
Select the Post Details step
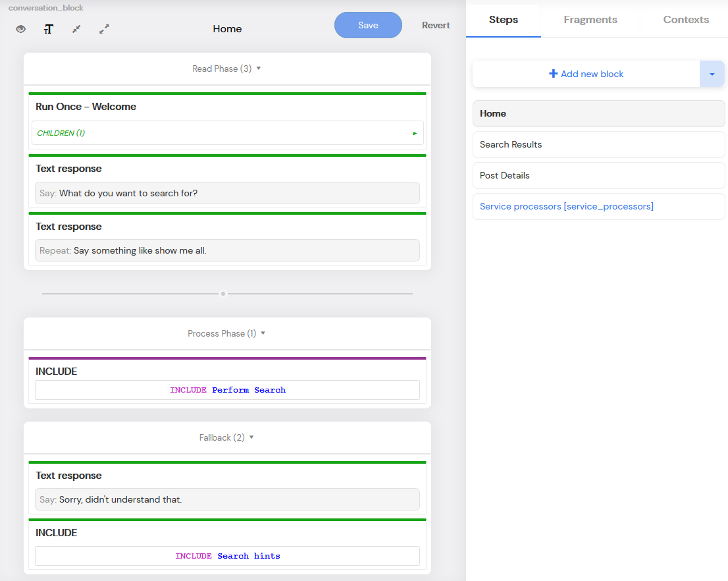tap(598, 175)
